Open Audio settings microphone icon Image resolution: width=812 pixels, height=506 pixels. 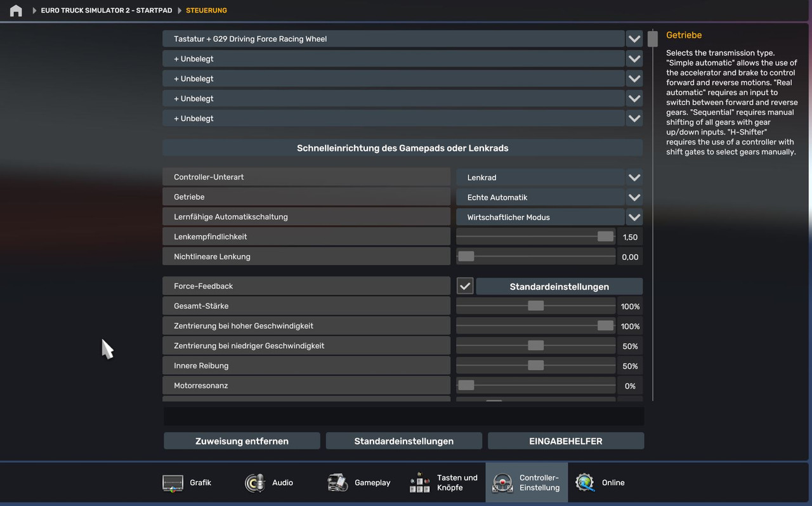pyautogui.click(x=255, y=483)
